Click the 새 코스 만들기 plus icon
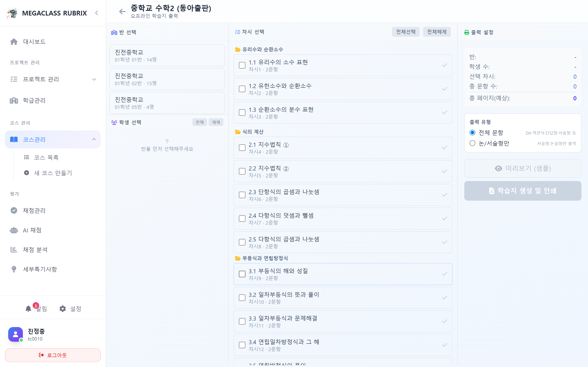 point(26,173)
